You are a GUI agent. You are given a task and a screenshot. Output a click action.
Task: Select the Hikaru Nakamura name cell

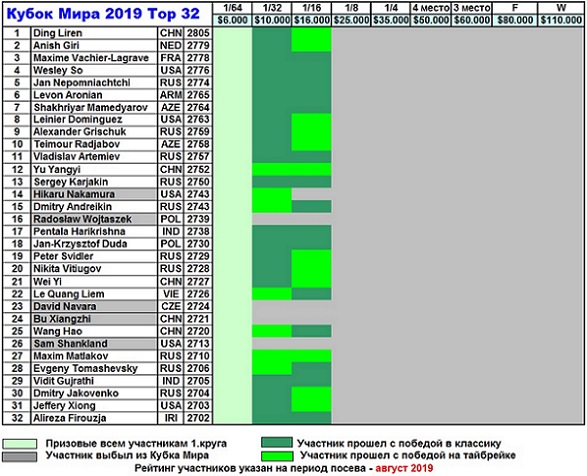click(94, 194)
